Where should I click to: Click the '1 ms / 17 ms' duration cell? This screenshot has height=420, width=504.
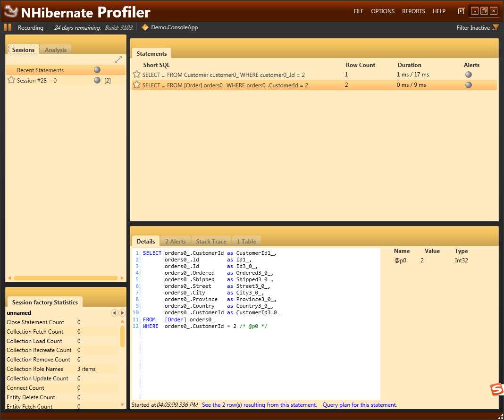[x=413, y=75]
